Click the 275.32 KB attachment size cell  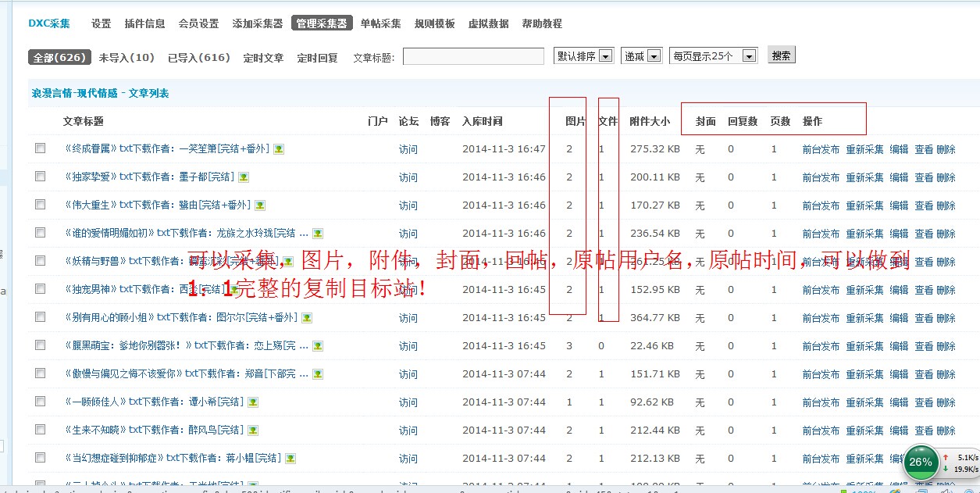click(655, 149)
